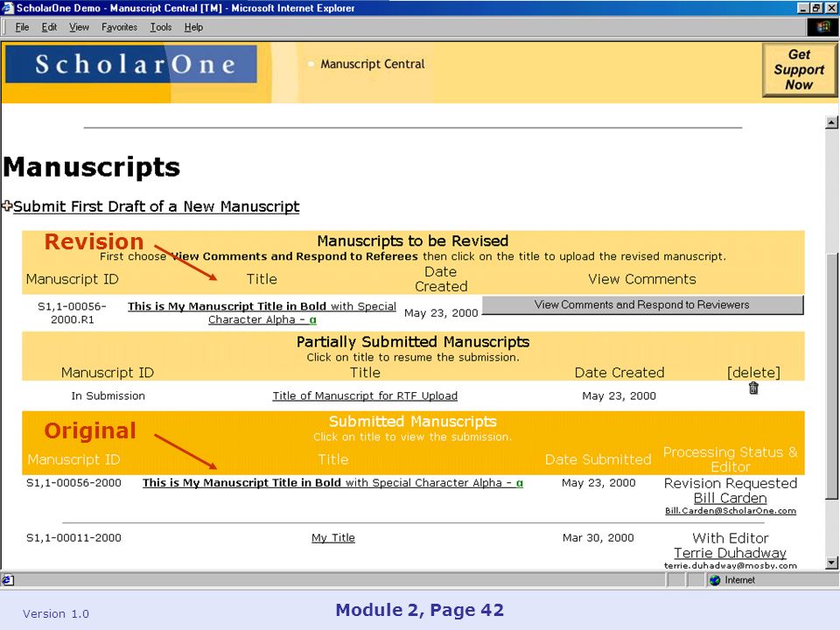
Task: Click the vertical scrollbar thumb
Action: [x=831, y=375]
